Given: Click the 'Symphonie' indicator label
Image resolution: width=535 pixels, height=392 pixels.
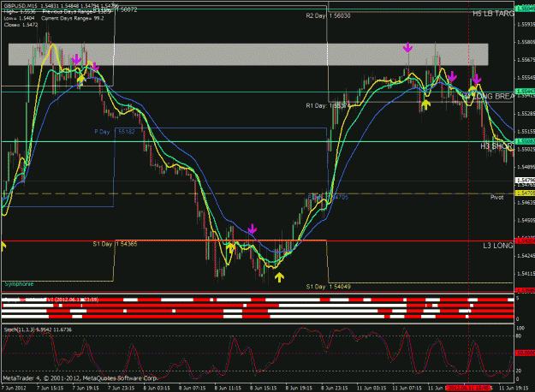Looking at the screenshot, I should point(19,284).
